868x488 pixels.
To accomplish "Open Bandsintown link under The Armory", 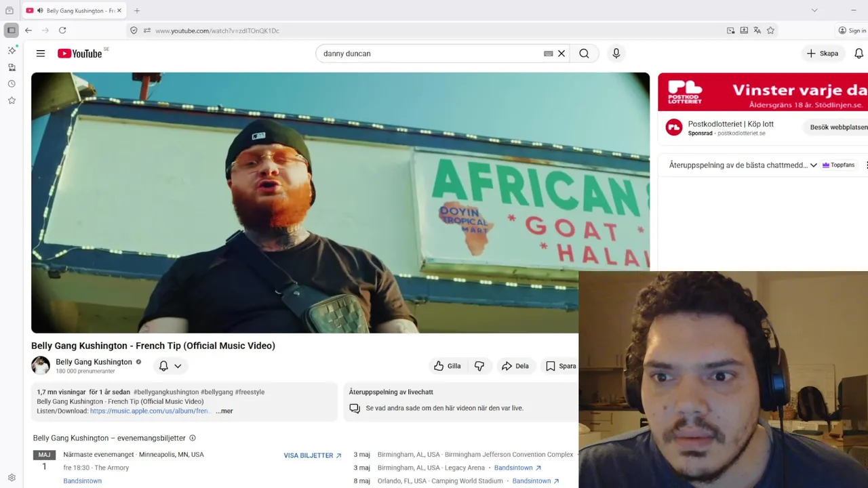I will tap(82, 481).
